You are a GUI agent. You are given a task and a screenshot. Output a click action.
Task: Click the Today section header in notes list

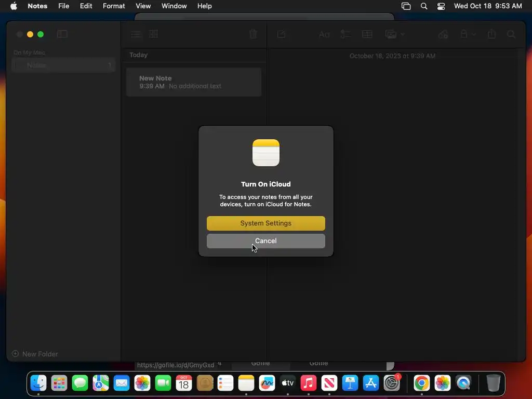(138, 55)
